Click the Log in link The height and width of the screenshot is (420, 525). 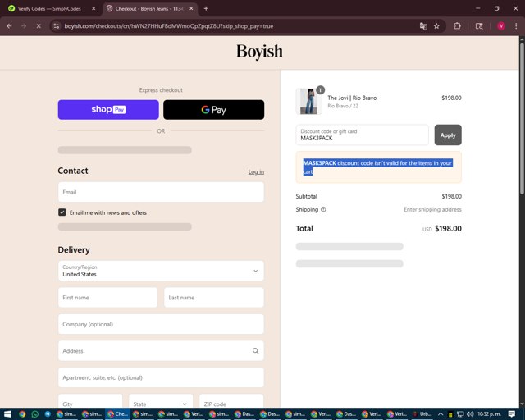256,171
